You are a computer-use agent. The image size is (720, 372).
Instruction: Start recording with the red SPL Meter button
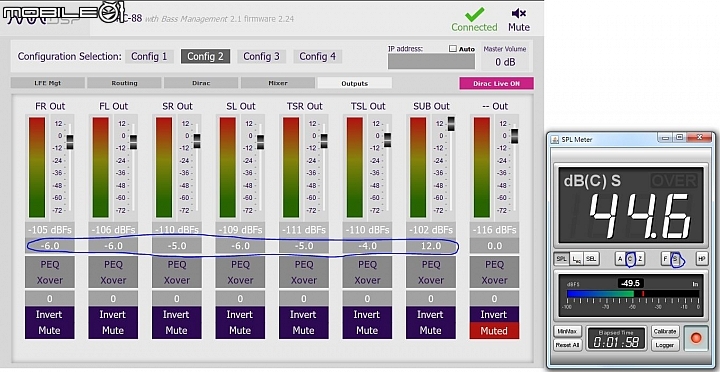pyautogui.click(x=696, y=338)
